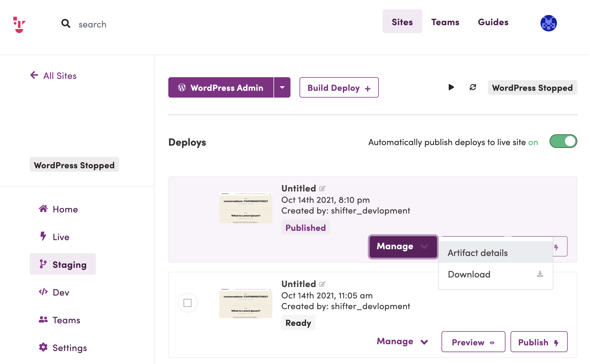Click the Home house icon
The width and height of the screenshot is (590, 364).
(43, 209)
